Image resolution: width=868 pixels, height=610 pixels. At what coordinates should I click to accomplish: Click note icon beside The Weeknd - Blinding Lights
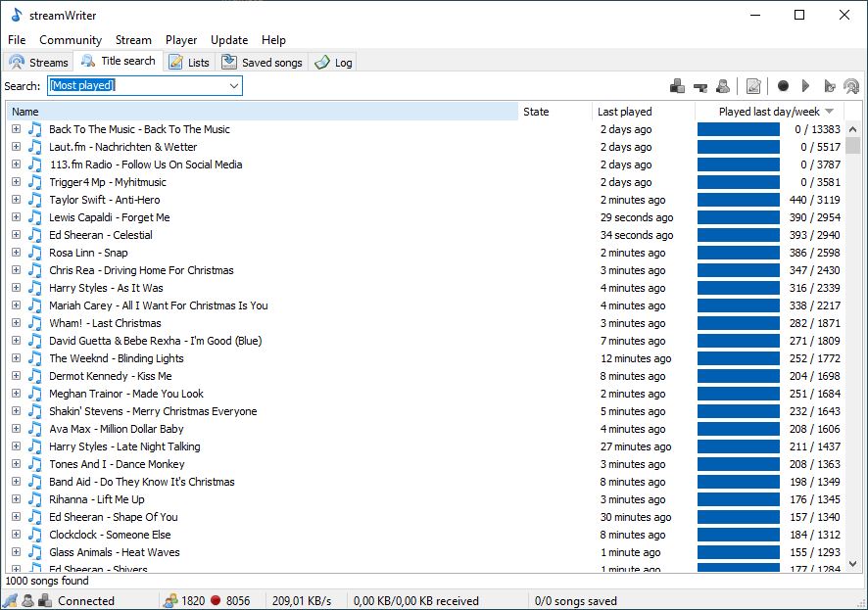35,358
